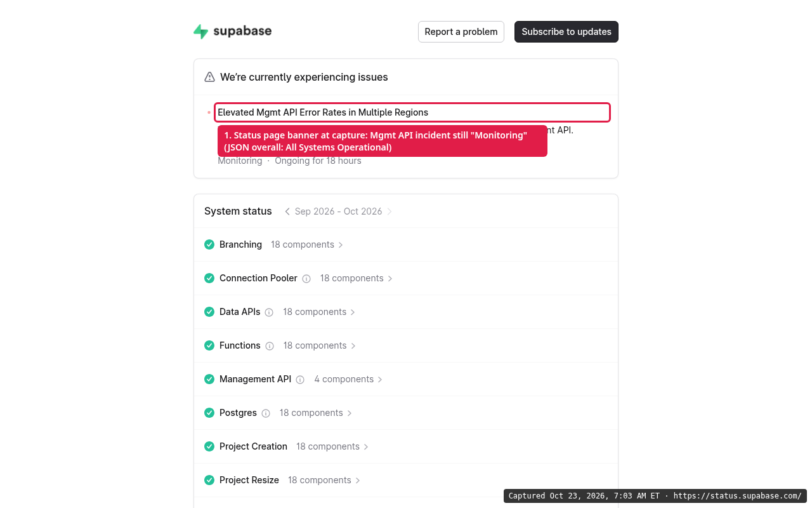Image resolution: width=812 pixels, height=508 pixels.
Task: Expand Data APIs 18 components
Action: tap(319, 312)
